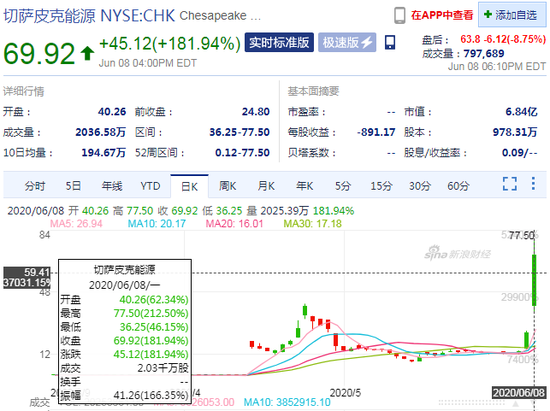550x411 pixels.
Task: Click the MA20: 16.01 indicator label
Action: click(x=234, y=223)
